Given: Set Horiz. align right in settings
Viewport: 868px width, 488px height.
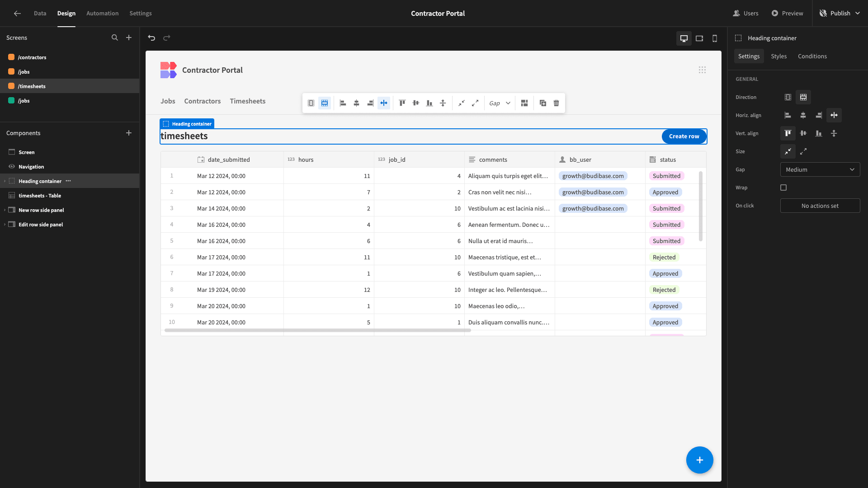Looking at the screenshot, I should 819,115.
